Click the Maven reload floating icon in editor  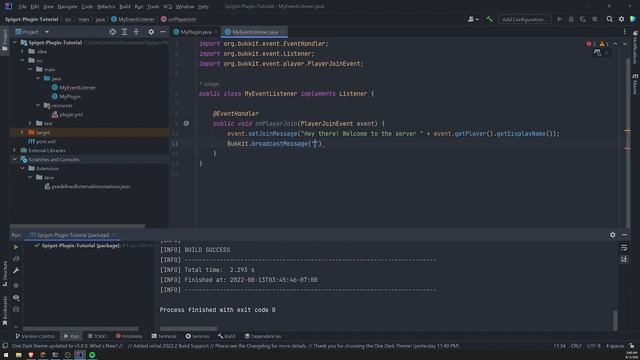[598, 53]
